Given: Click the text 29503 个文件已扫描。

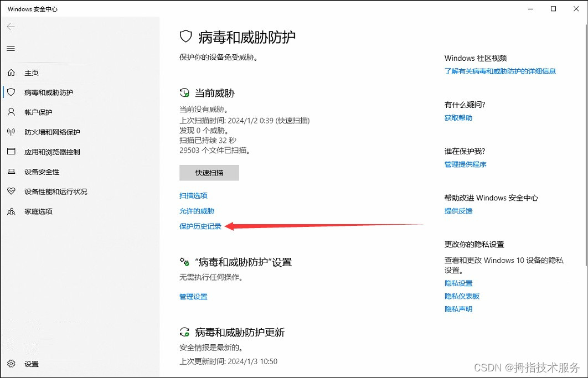Looking at the screenshot, I should click(x=215, y=151).
